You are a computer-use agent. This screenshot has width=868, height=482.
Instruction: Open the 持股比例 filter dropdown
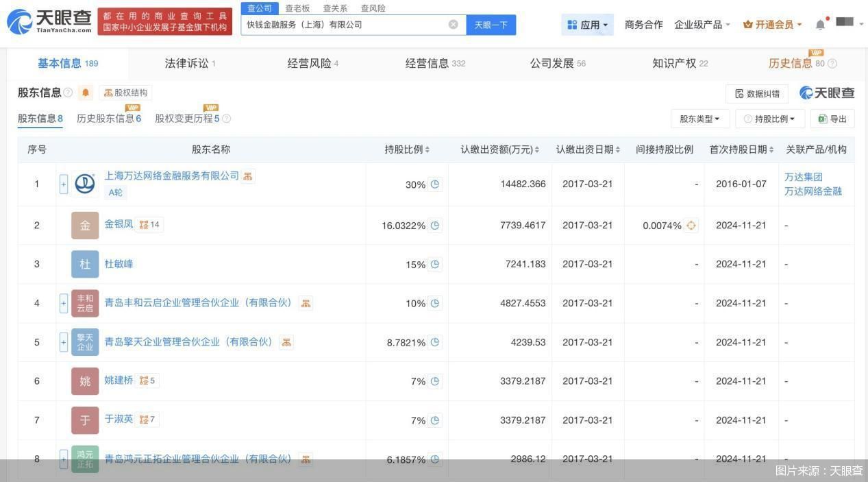click(x=770, y=119)
